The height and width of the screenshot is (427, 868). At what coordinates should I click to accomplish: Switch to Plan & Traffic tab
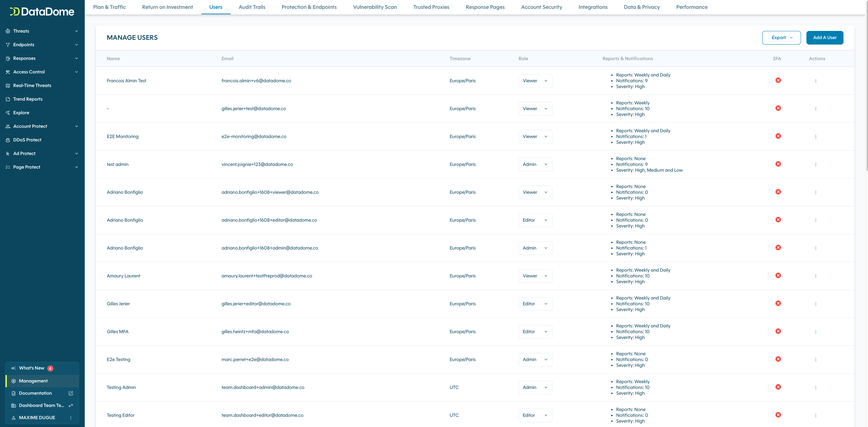coord(109,7)
